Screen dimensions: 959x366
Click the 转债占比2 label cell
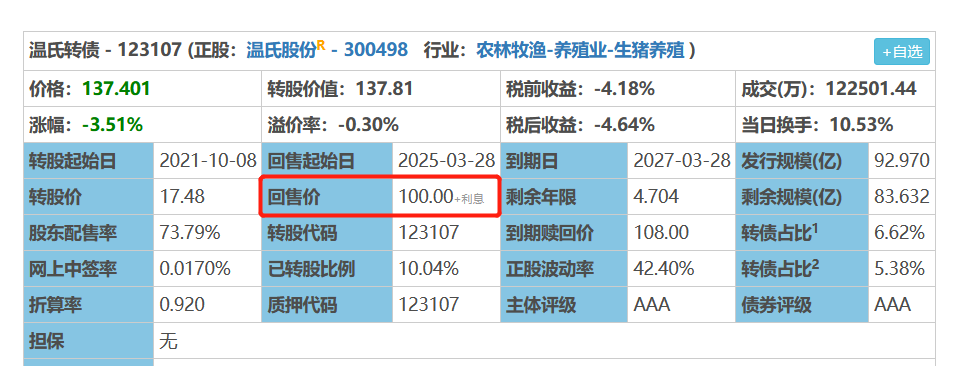tap(802, 269)
